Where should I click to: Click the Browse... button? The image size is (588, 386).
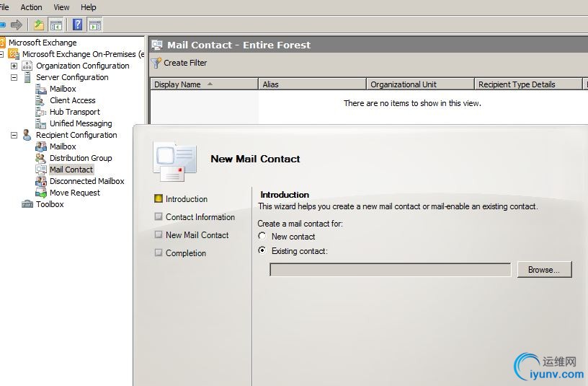[544, 270]
